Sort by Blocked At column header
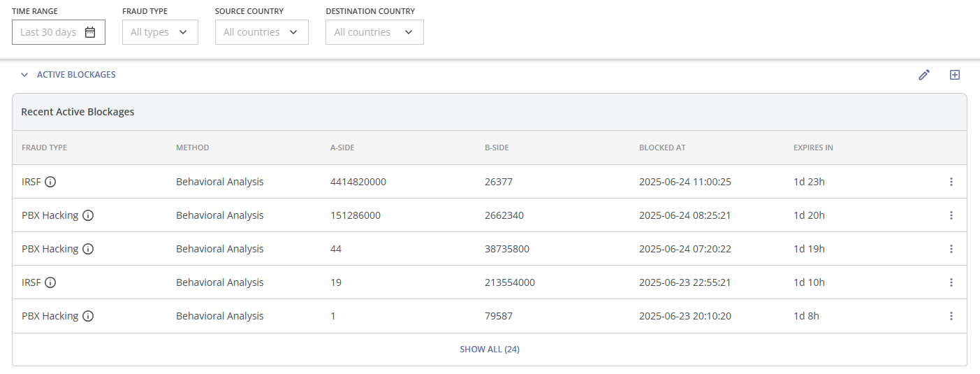The width and height of the screenshot is (980, 374). [662, 148]
